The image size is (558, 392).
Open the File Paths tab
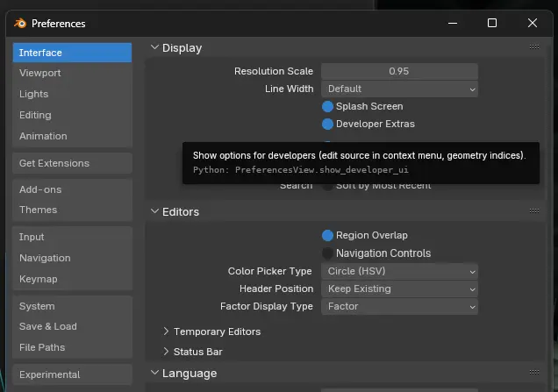(x=72, y=347)
